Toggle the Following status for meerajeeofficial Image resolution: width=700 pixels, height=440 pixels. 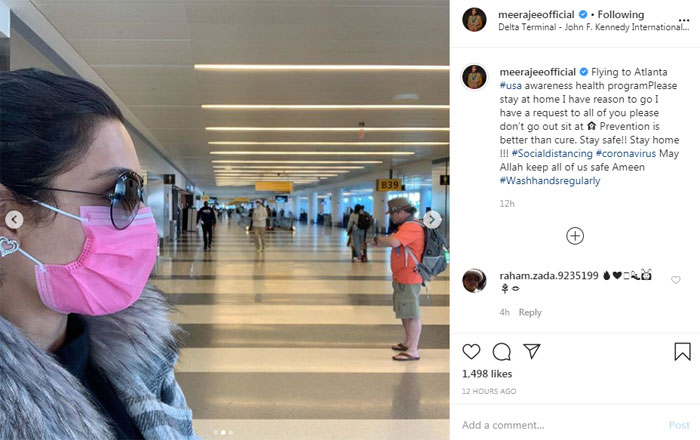coord(621,14)
